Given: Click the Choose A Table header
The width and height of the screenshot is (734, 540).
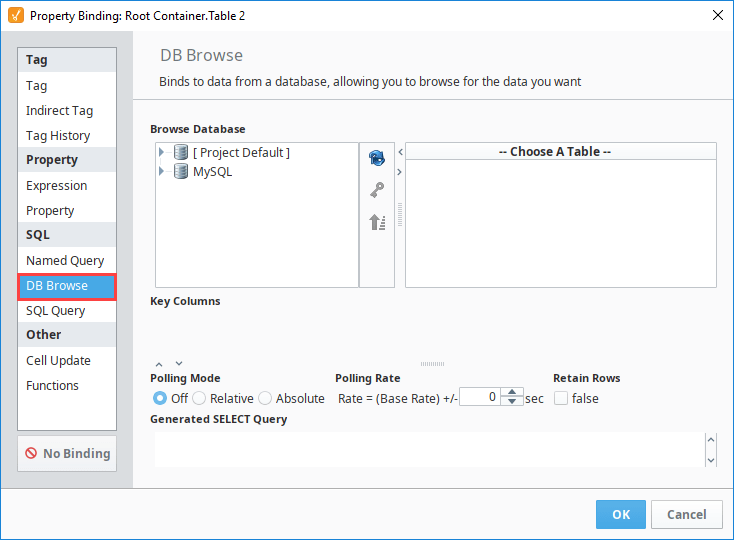Looking at the screenshot, I should (561, 152).
